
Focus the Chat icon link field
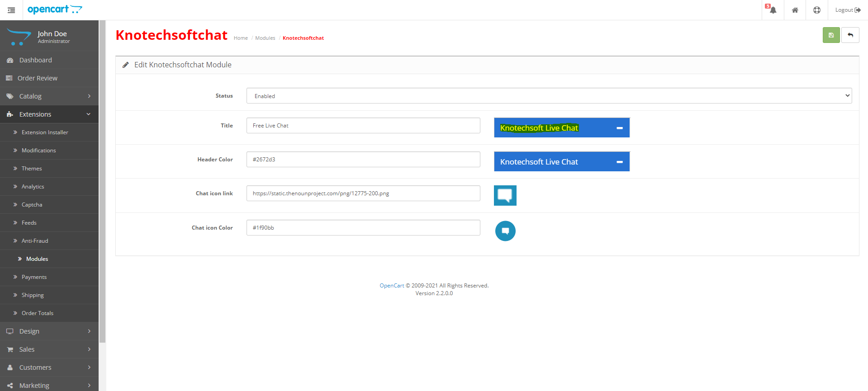363,193
